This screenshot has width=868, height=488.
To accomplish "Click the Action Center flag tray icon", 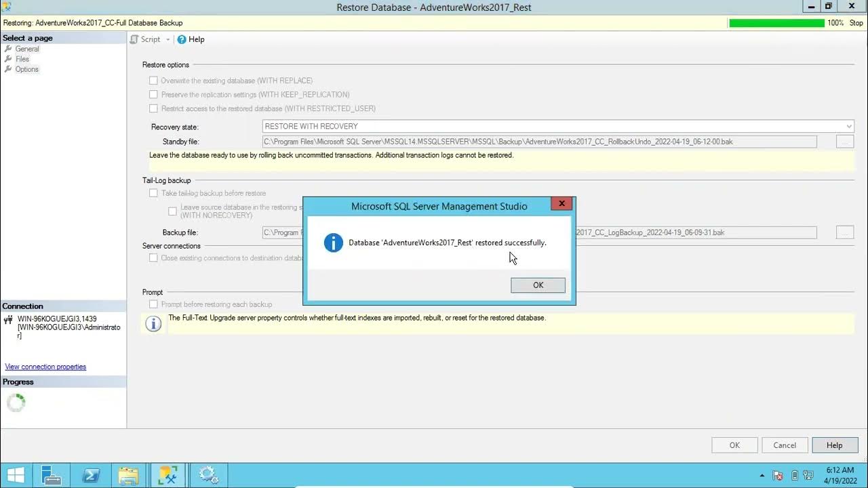I will (778, 476).
